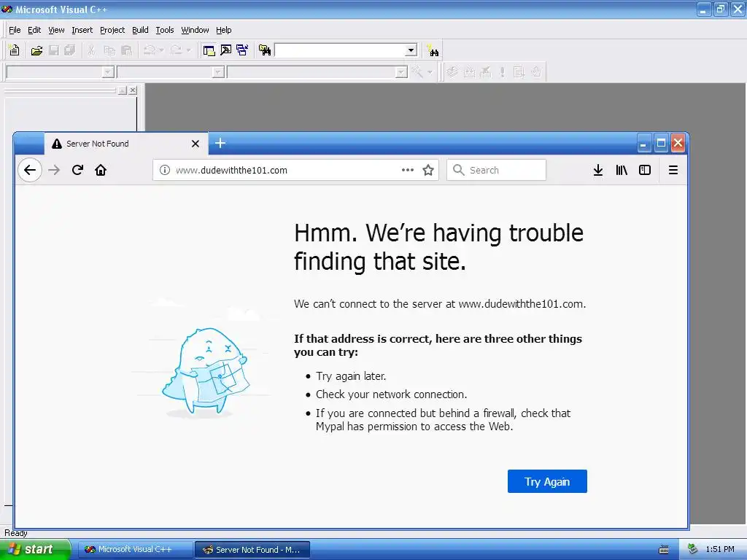Image resolution: width=747 pixels, height=560 pixels.
Task: Open the Project menu
Action: click(112, 30)
